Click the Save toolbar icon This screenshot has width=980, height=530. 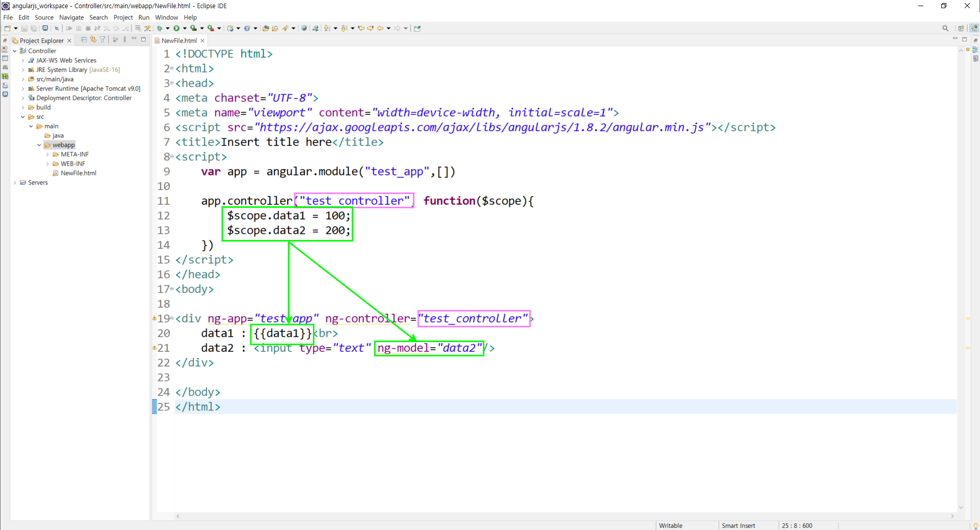click(x=24, y=29)
